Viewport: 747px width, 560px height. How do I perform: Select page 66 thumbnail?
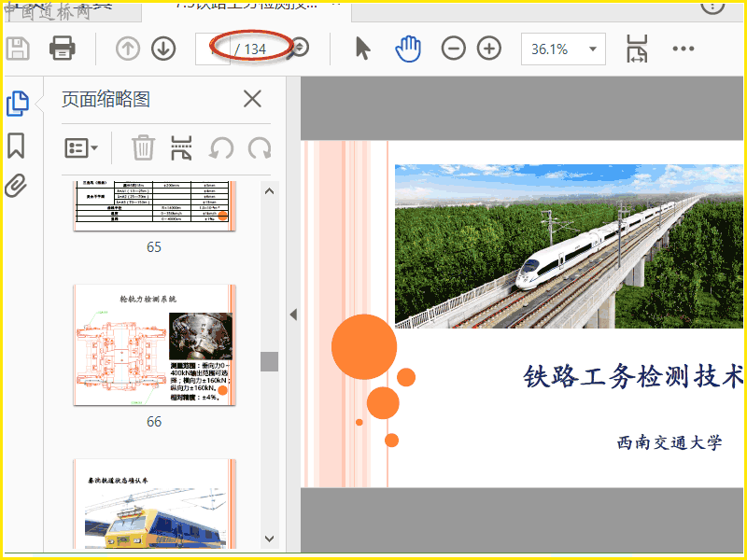coord(154,345)
